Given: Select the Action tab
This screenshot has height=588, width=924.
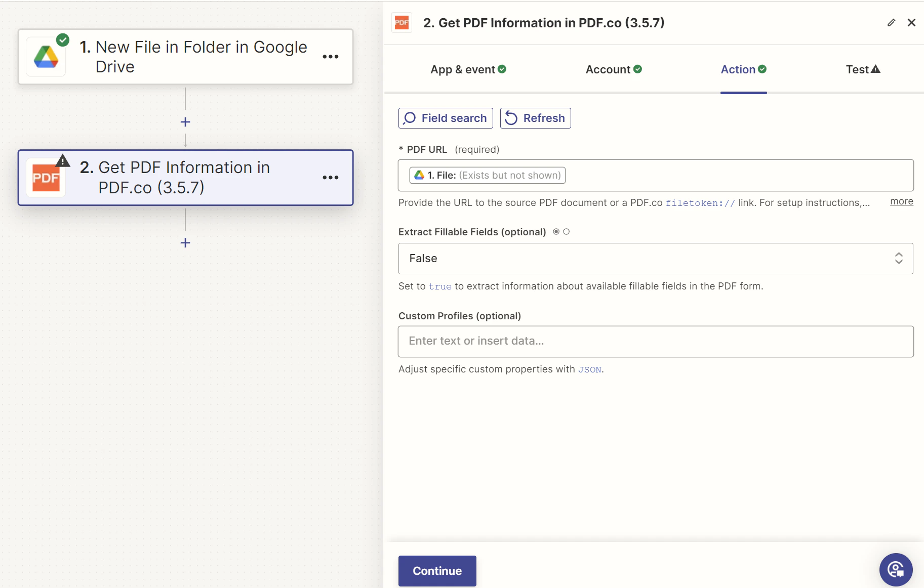Looking at the screenshot, I should click(x=743, y=69).
